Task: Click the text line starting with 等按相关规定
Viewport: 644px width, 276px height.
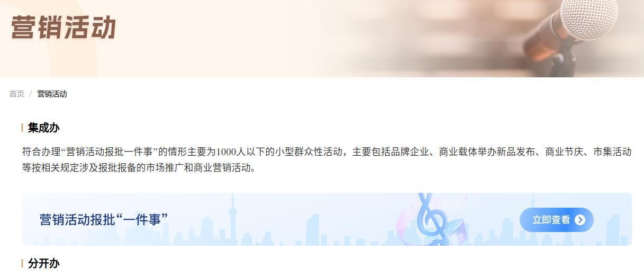Action: (139, 168)
